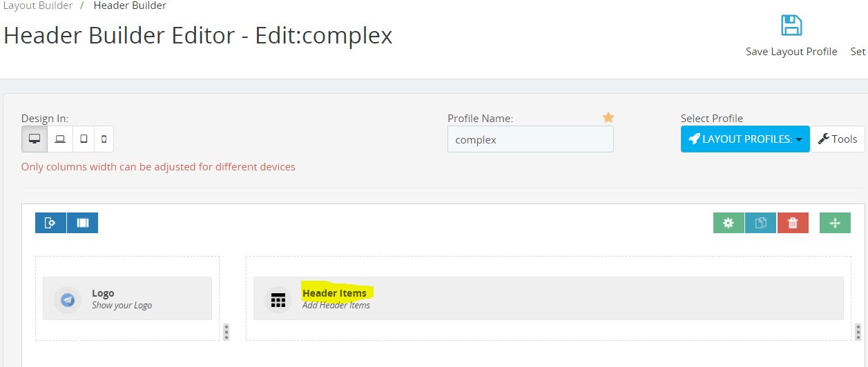The width and height of the screenshot is (868, 367).
Task: Duplicate the row using the copy icon
Action: tap(760, 223)
